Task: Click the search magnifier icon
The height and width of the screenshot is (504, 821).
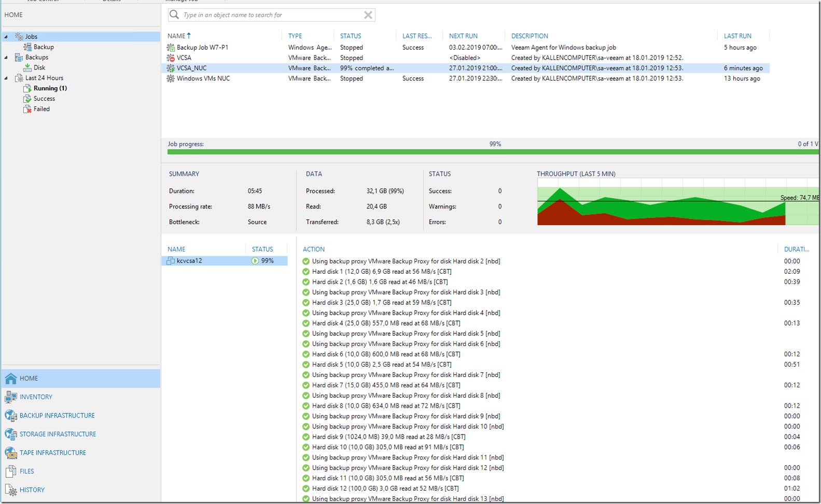Action: [x=175, y=15]
